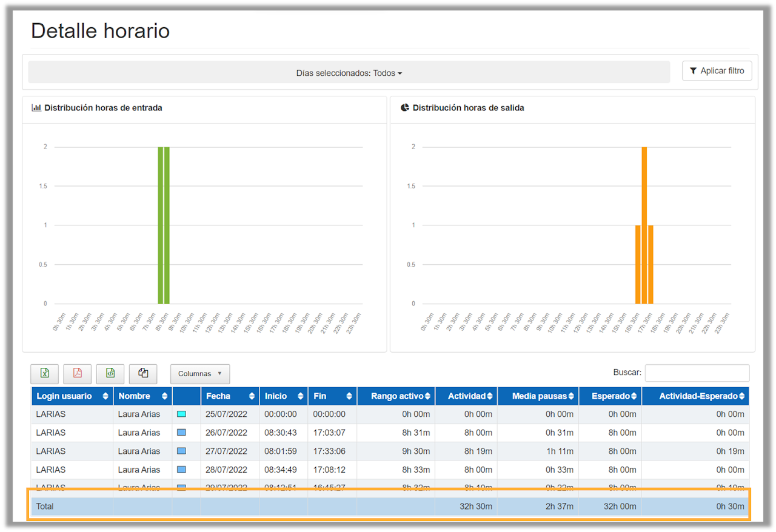Click cyan color swatch for 25/07/2022 row
The width and height of the screenshot is (776, 532).
[181, 414]
